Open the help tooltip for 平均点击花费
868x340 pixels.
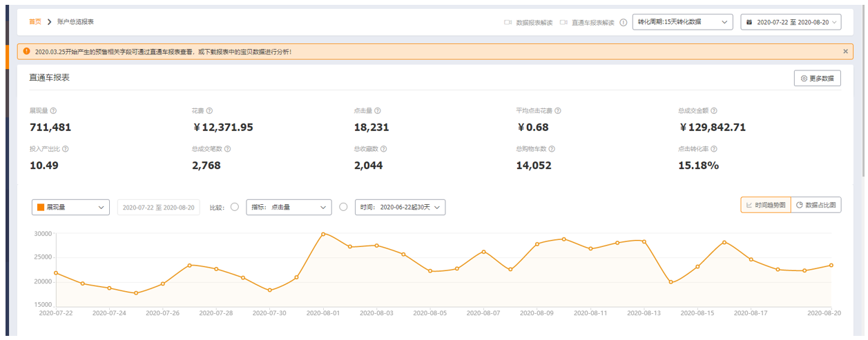tap(557, 110)
